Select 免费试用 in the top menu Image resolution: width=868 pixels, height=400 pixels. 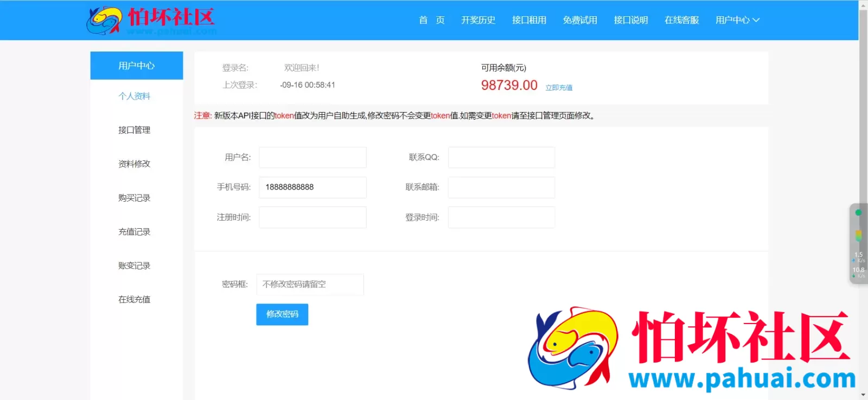pos(580,20)
